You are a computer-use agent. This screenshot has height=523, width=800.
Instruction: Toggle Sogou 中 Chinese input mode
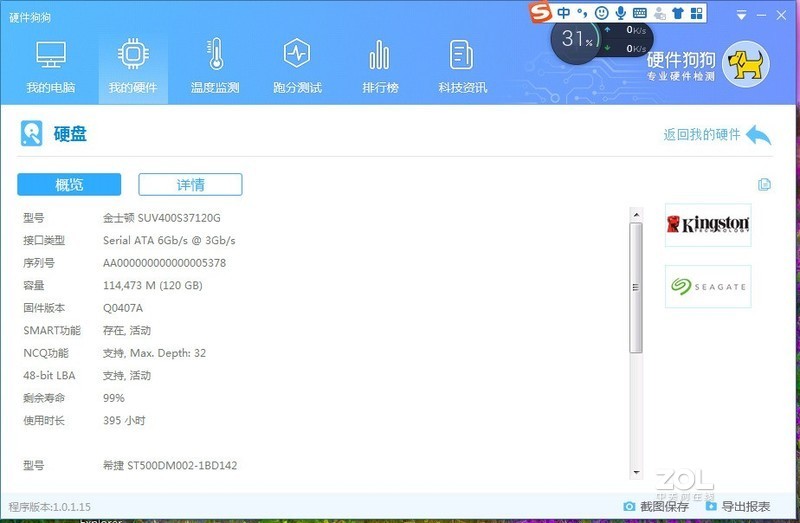[564, 13]
